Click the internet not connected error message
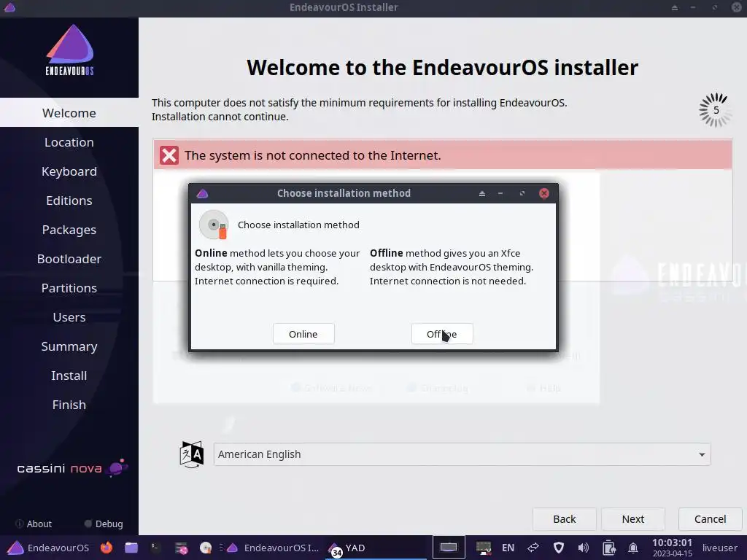The height and width of the screenshot is (560, 747). click(x=312, y=155)
